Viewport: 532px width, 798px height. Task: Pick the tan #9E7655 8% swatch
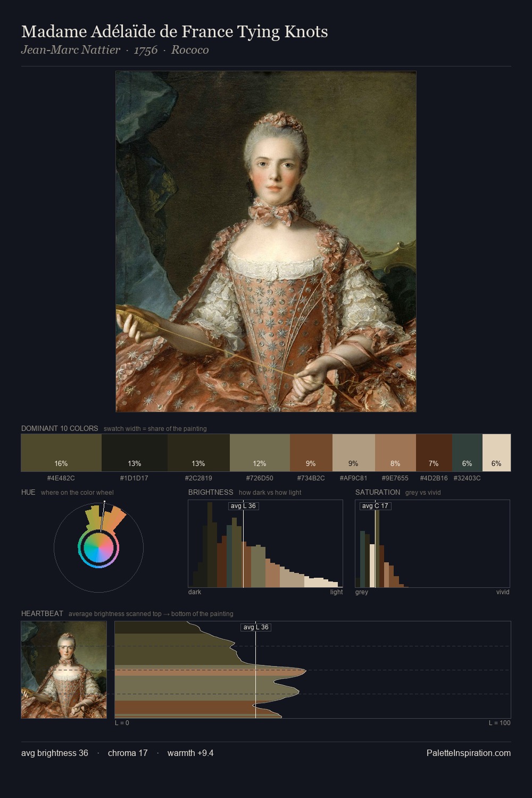tap(395, 453)
